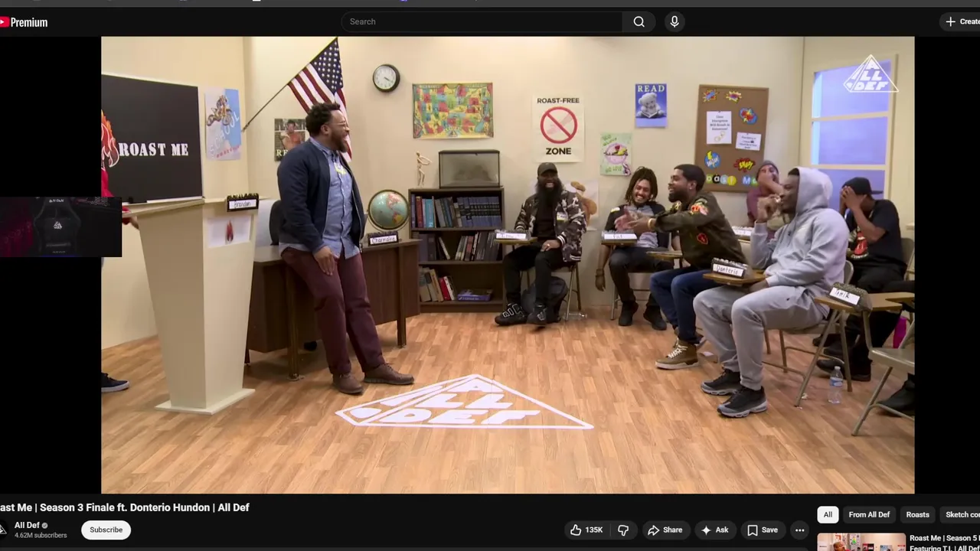Select the From All Def filter chip

869,514
